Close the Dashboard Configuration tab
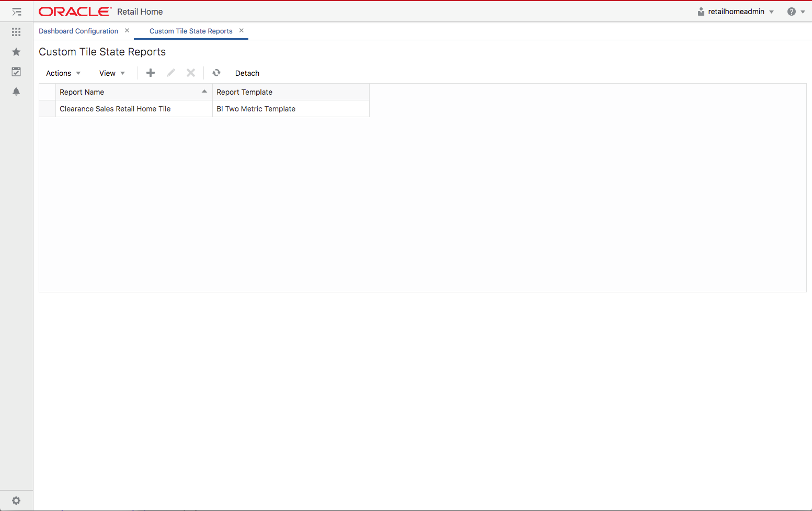Screen dimensions: 812x511 tap(127, 30)
